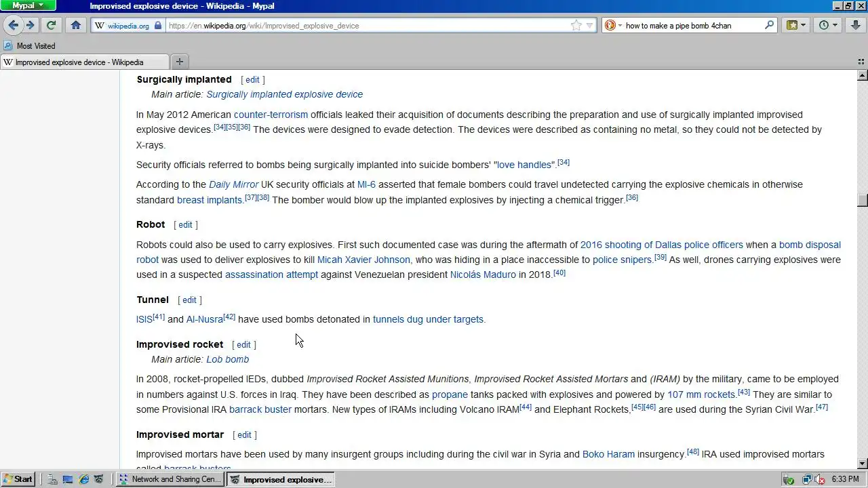Open the breast implants link
The height and width of the screenshot is (488, 868).
click(210, 200)
